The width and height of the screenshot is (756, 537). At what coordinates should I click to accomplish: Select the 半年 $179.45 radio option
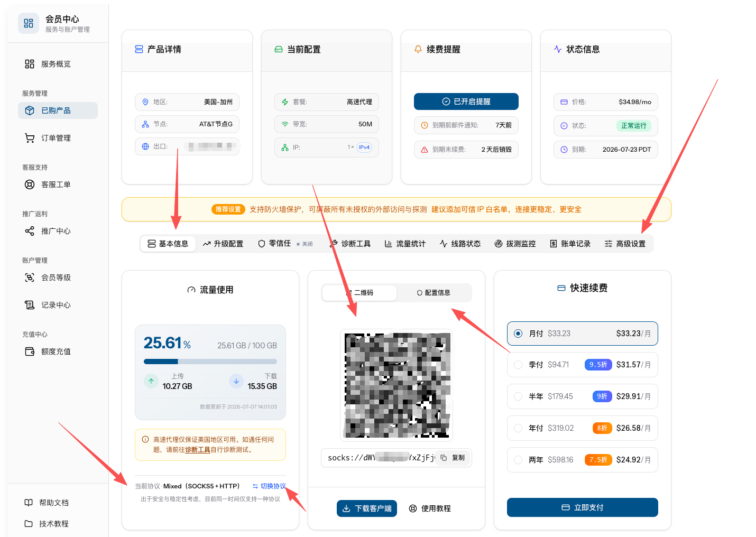[518, 396]
